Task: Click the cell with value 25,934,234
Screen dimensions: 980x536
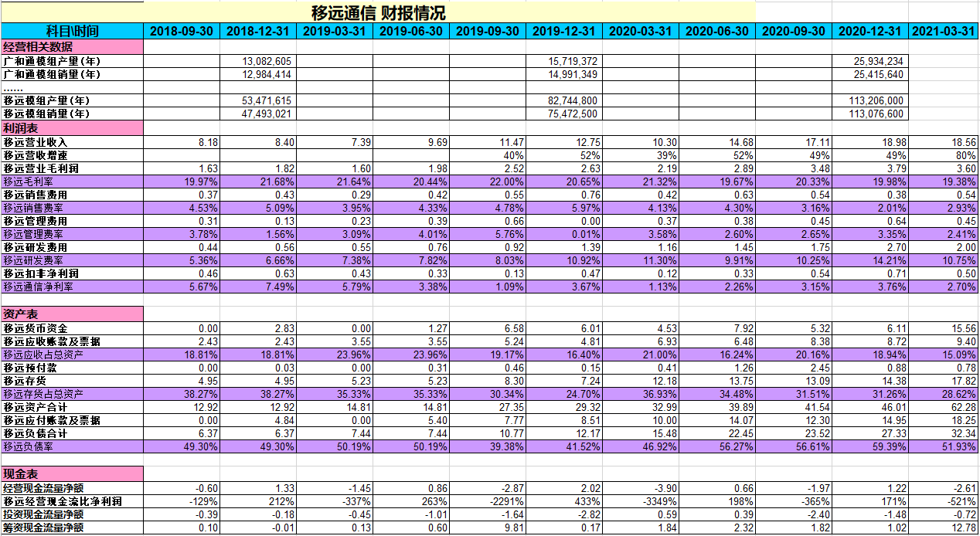Action: [x=869, y=61]
